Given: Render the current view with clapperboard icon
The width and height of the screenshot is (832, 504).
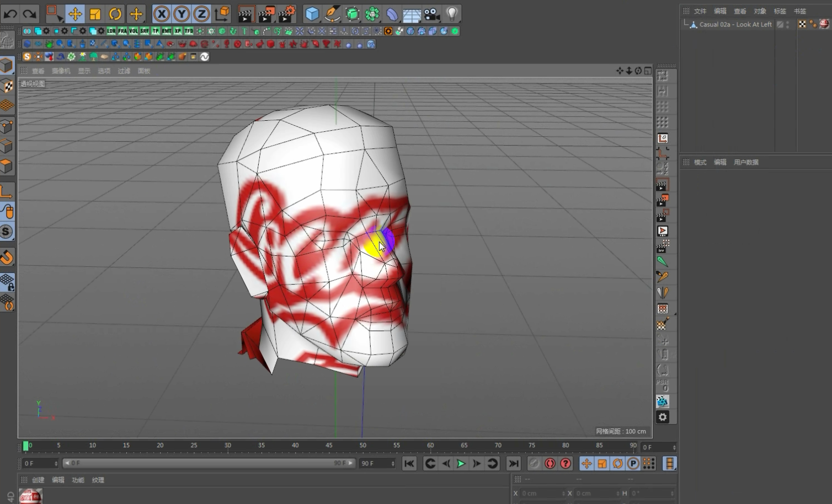Looking at the screenshot, I should coord(246,14).
